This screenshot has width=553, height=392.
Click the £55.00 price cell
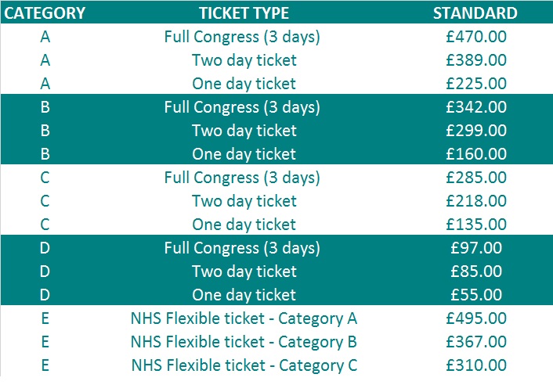point(476,295)
